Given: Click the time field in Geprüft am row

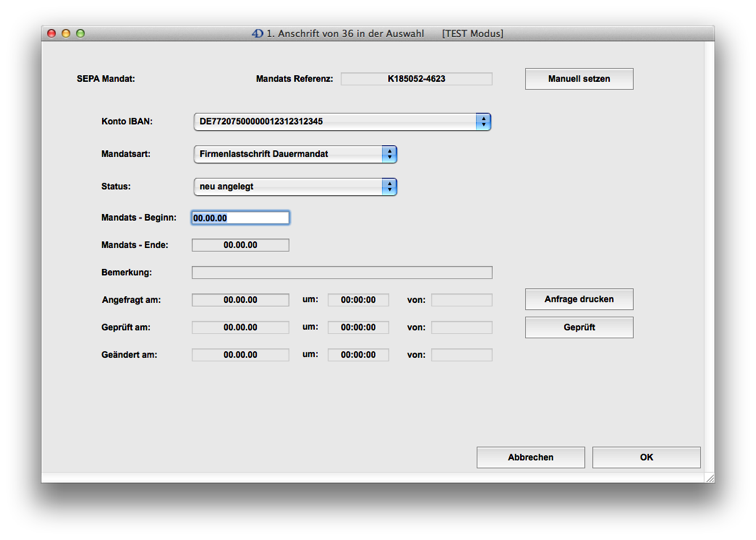Looking at the screenshot, I should (358, 327).
